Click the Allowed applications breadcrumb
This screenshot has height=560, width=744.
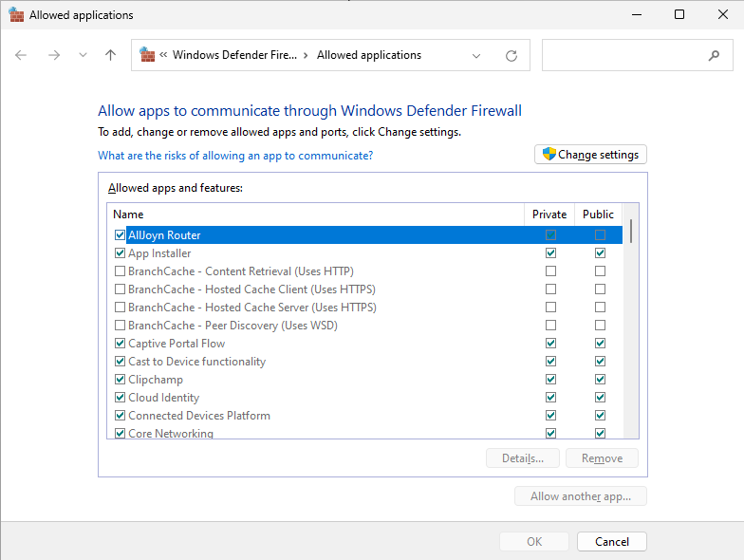click(368, 55)
